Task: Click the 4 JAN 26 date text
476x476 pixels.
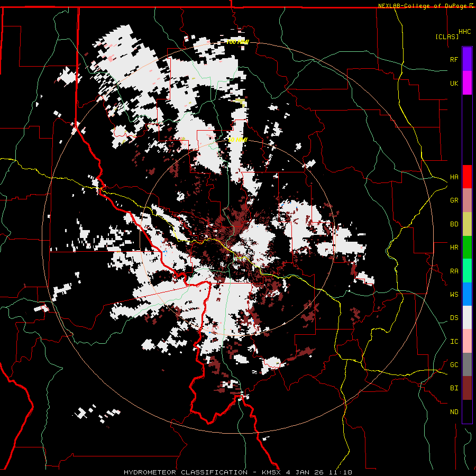Action: tap(305, 472)
